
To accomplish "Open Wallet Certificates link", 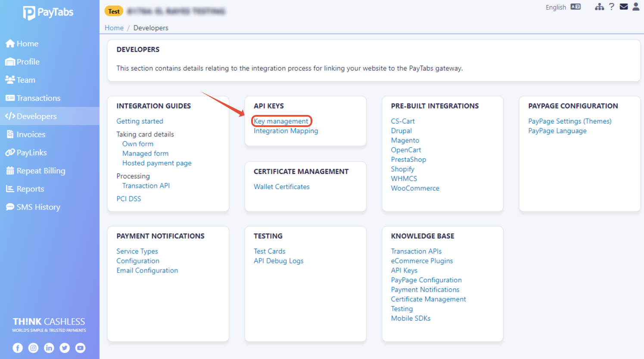I will pos(282,187).
